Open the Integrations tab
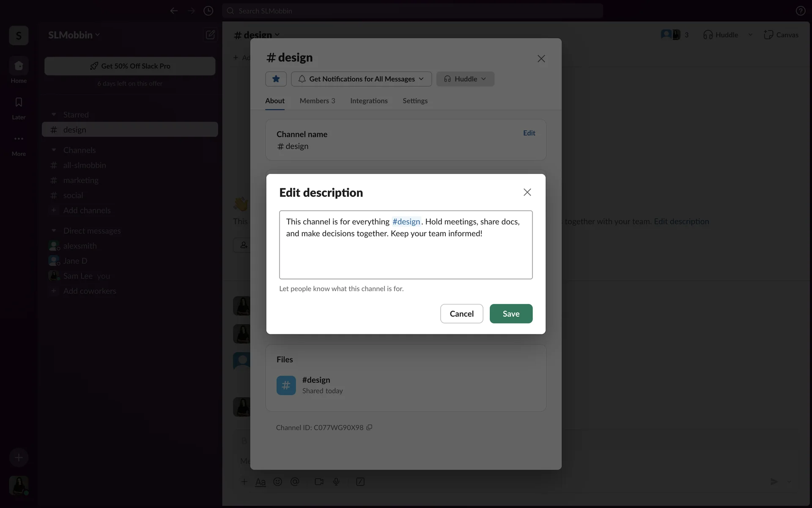812x508 pixels. point(369,101)
